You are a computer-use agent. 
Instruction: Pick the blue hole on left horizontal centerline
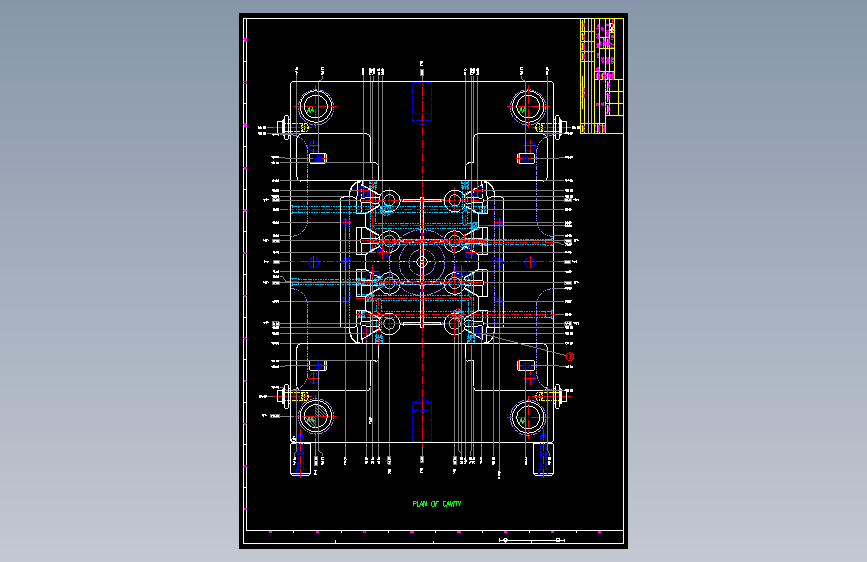pyautogui.click(x=314, y=262)
